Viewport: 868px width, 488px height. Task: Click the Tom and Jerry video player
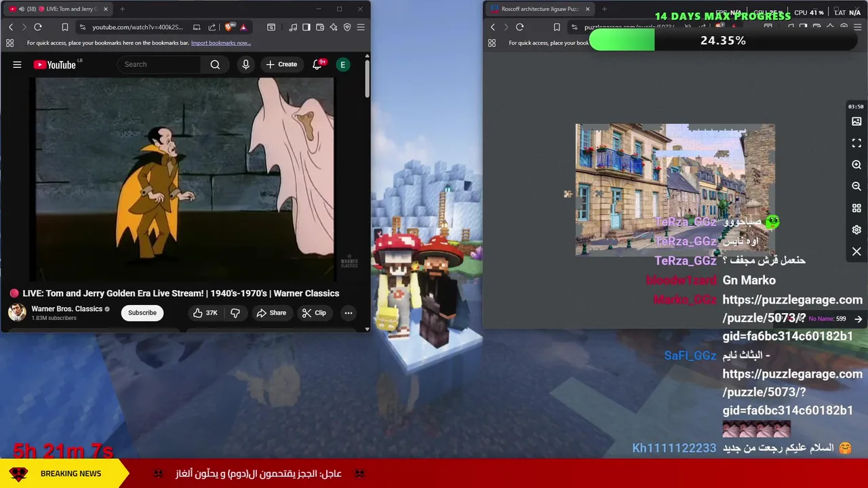click(x=184, y=179)
